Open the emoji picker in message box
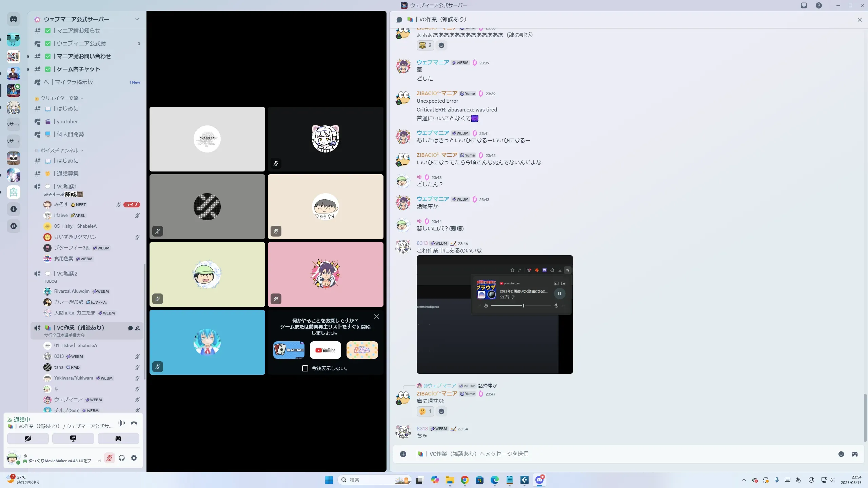The height and width of the screenshot is (488, 868). click(x=841, y=454)
